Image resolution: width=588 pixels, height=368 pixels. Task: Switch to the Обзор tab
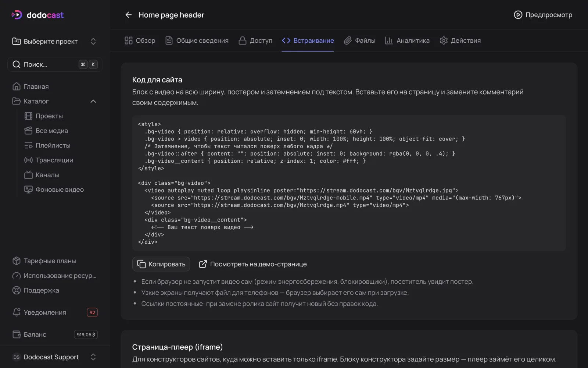coord(140,40)
